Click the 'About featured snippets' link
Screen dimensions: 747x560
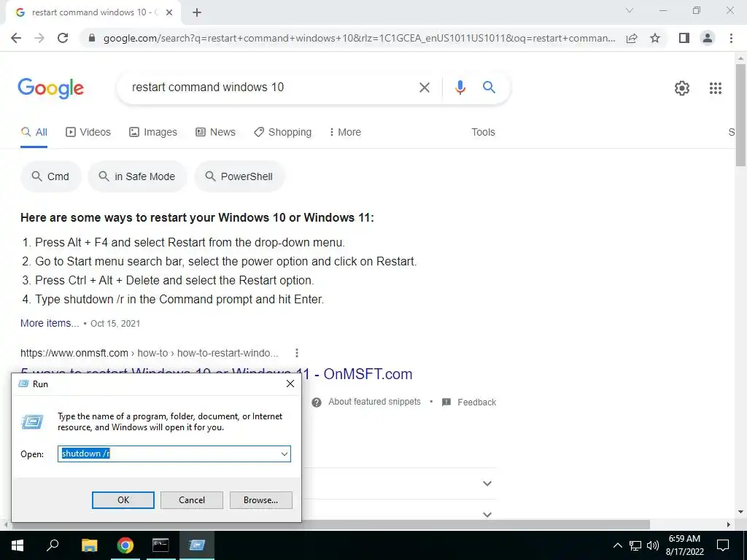(374, 402)
